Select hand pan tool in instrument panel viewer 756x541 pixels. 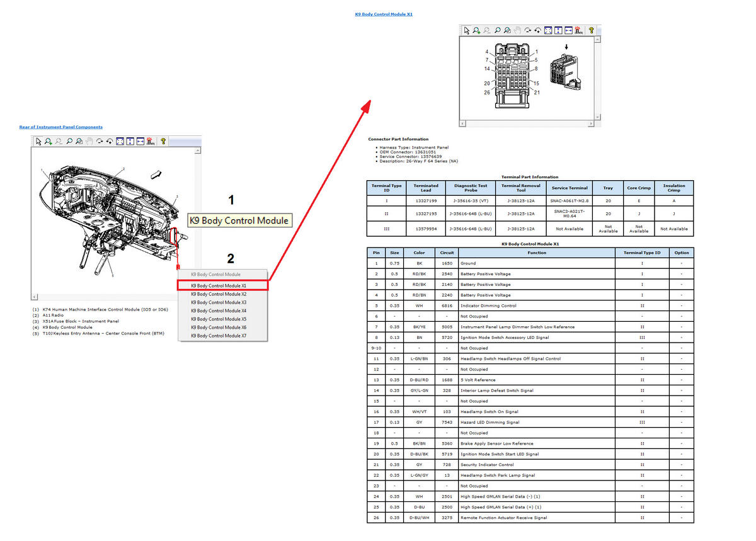(89, 142)
